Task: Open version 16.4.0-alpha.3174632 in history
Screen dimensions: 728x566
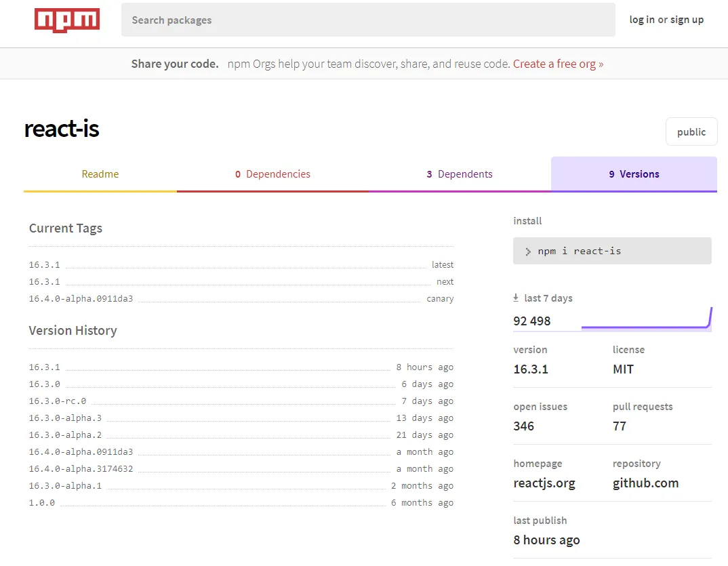Action: (81, 469)
